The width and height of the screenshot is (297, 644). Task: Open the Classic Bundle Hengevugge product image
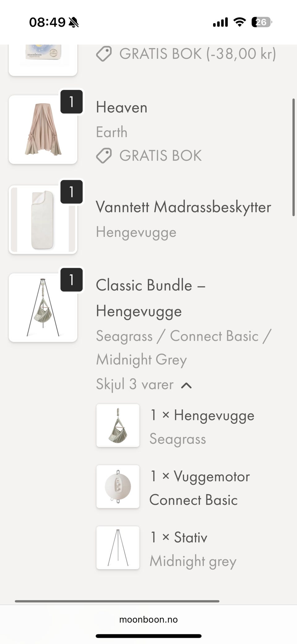[x=43, y=308]
